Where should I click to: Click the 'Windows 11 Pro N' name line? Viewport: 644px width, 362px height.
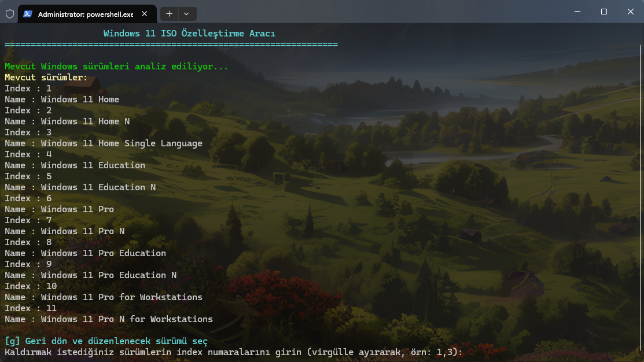click(64, 231)
